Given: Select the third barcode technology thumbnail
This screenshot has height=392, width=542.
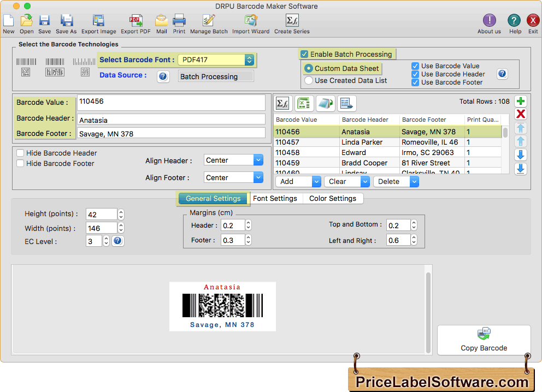Looking at the screenshot, I should click(x=84, y=67).
